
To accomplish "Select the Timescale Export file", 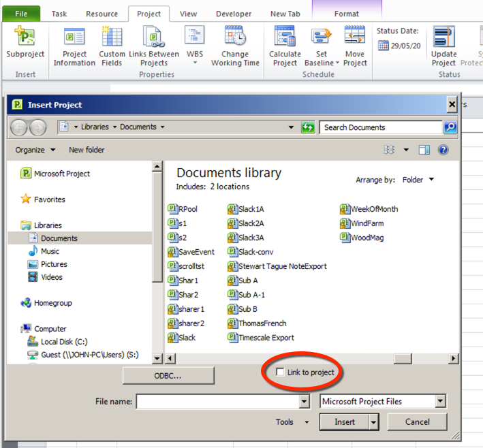I will pos(261,338).
